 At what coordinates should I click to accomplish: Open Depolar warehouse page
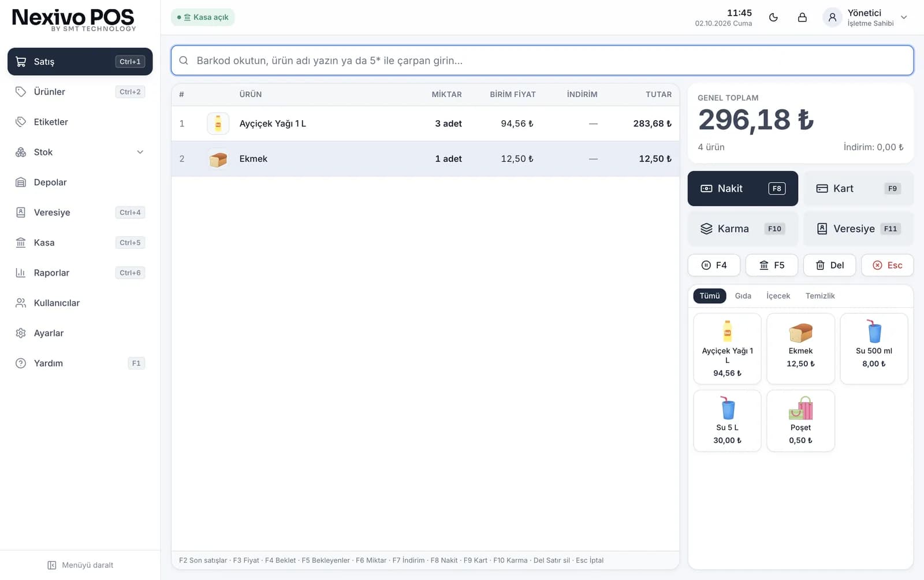pos(80,183)
